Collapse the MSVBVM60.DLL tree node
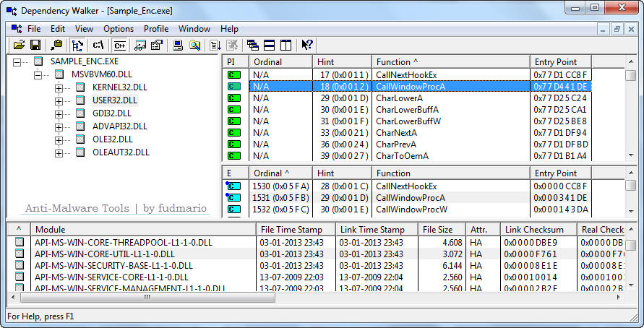Image resolution: width=644 pixels, height=328 pixels. 38,75
